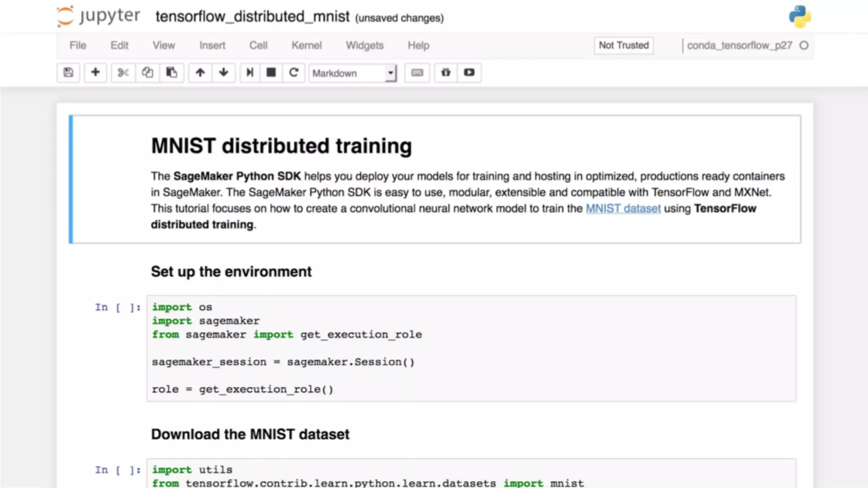
Task: Open the command palette keyboard icon
Action: (417, 73)
